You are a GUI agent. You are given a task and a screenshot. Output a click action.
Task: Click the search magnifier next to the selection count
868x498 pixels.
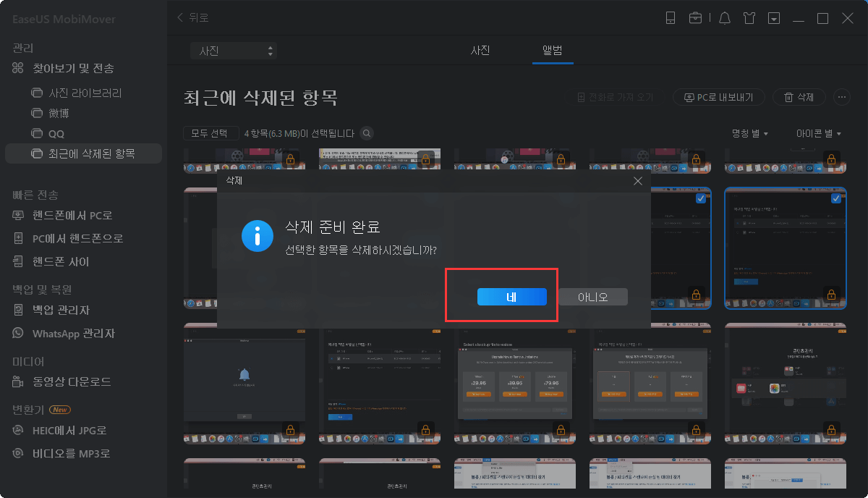click(x=366, y=133)
